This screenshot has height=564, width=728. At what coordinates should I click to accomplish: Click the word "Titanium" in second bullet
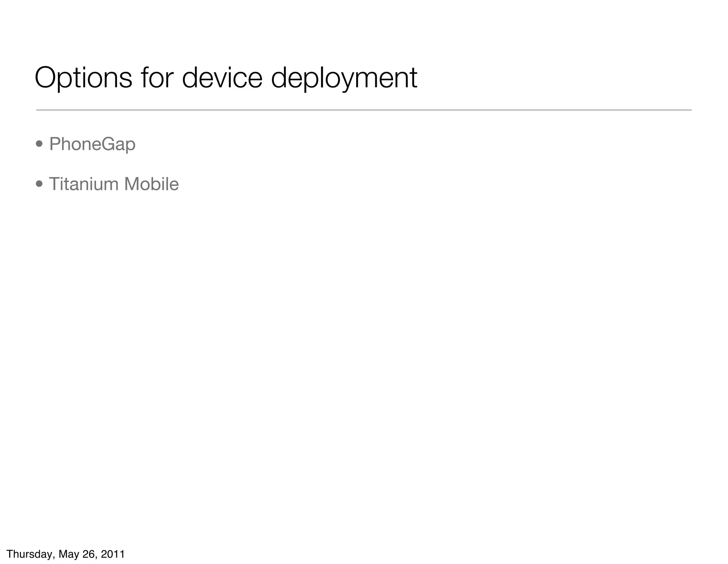83,184
